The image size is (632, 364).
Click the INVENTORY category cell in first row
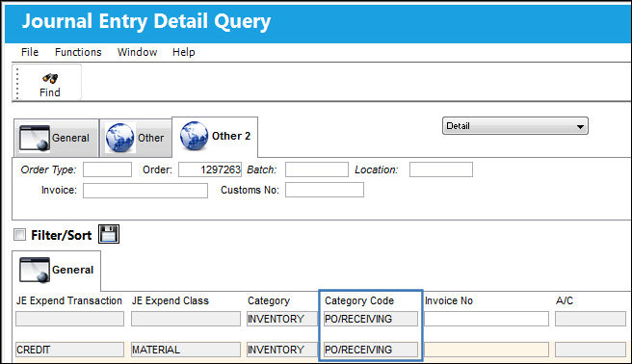point(282,319)
